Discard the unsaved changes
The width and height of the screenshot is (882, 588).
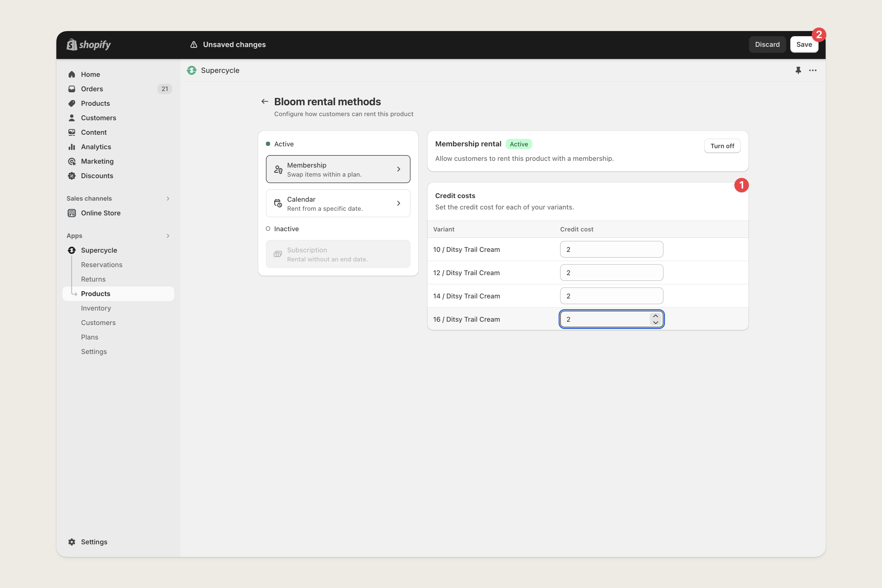point(767,45)
